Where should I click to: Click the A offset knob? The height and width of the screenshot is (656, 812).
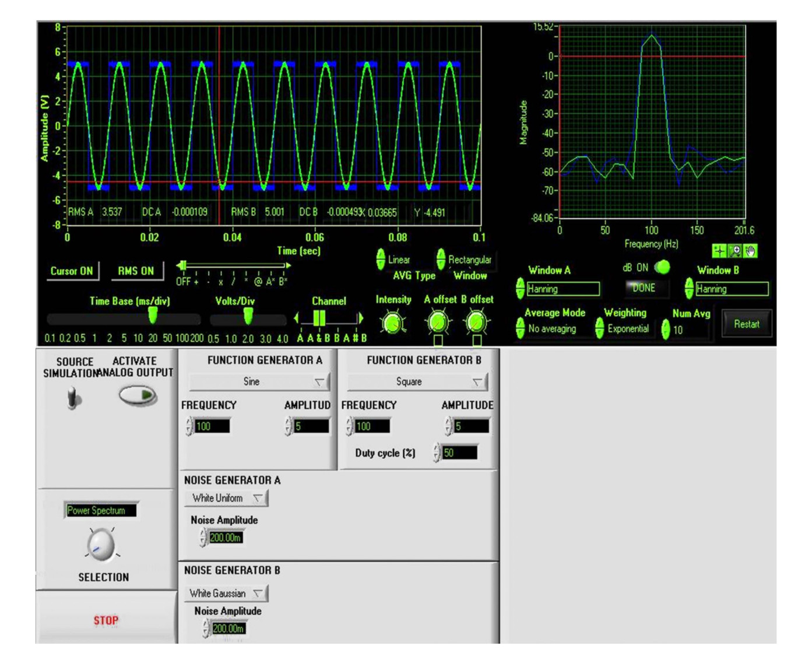(x=438, y=322)
